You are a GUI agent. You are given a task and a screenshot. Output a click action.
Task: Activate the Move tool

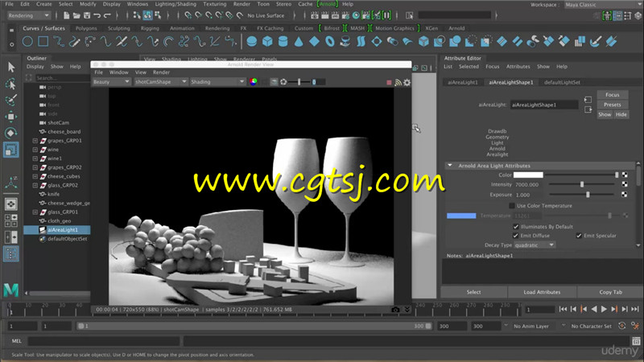click(x=11, y=117)
